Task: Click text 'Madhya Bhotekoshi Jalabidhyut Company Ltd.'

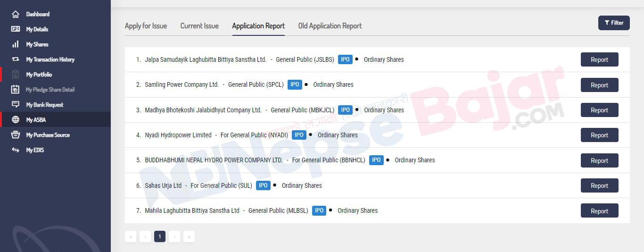Action: (203, 110)
